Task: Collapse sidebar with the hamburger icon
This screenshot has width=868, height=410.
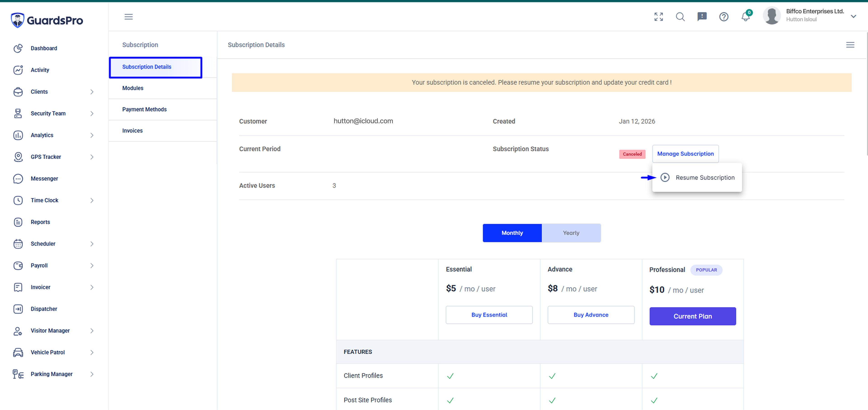Action: (x=128, y=17)
